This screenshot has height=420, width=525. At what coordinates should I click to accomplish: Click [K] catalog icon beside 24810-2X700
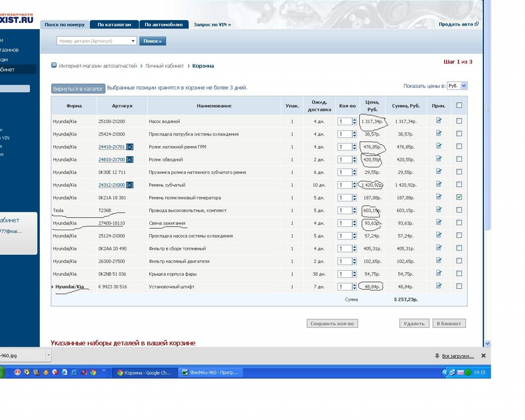130,160
